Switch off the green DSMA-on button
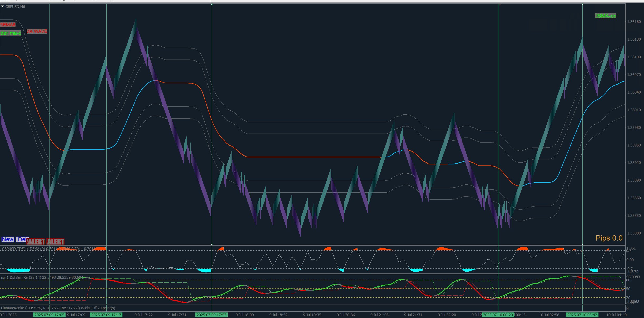 pos(605,16)
